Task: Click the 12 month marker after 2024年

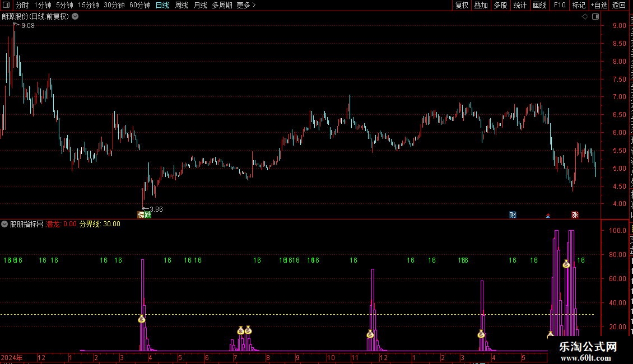Action: pyautogui.click(x=41, y=357)
